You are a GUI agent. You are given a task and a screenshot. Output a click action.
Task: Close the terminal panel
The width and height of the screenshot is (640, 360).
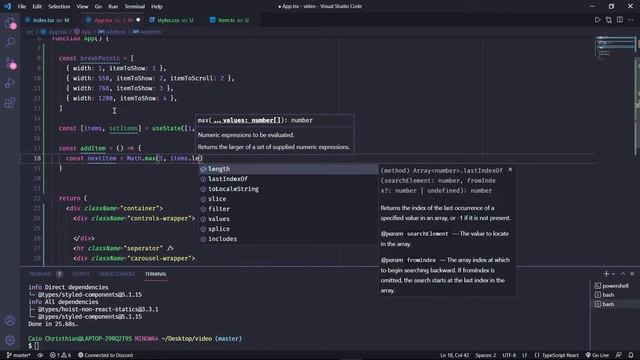click(632, 274)
